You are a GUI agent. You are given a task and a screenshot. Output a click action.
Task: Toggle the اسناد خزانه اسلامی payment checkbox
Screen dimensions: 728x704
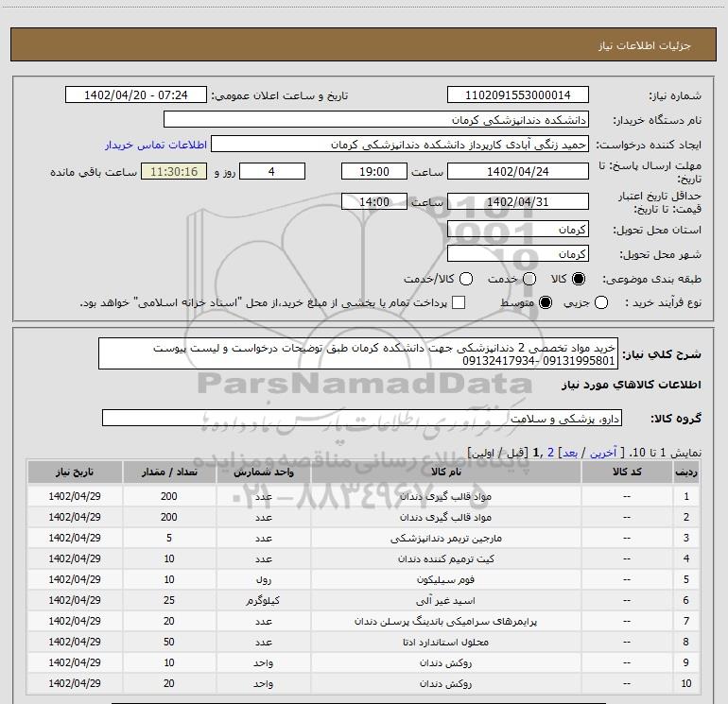click(459, 302)
